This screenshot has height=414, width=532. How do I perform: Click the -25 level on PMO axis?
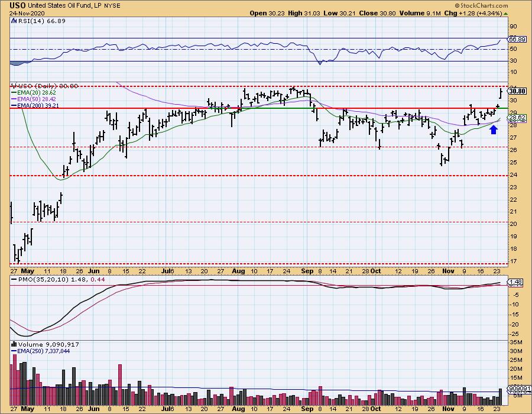coord(514,334)
